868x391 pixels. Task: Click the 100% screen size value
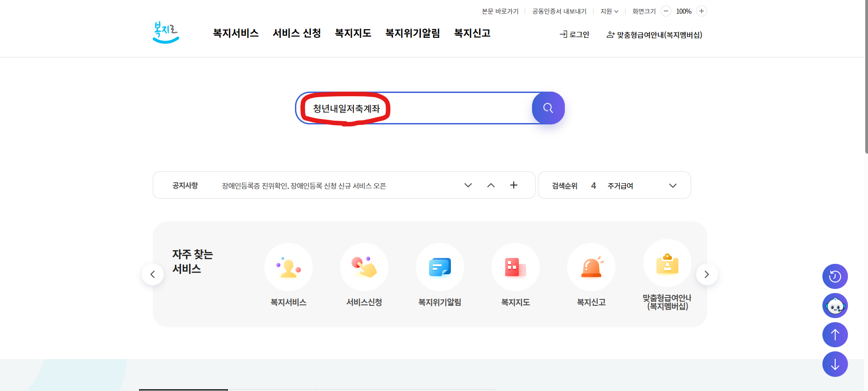[x=684, y=11]
